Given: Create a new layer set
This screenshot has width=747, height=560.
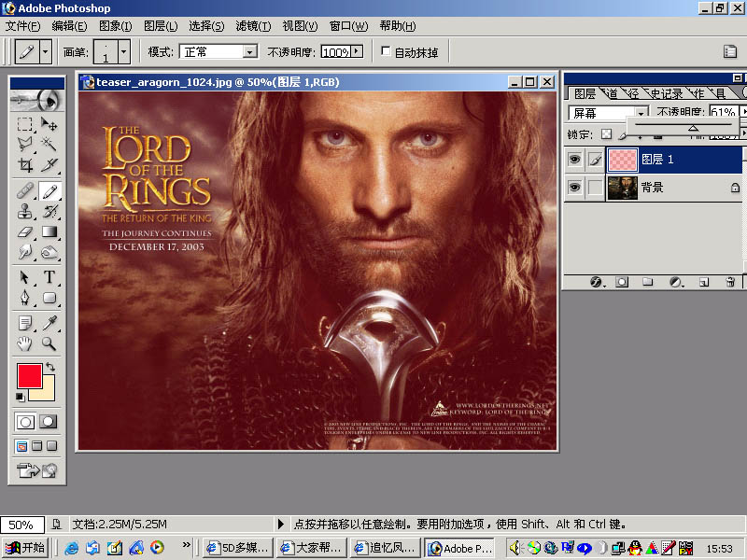Looking at the screenshot, I should [x=647, y=282].
